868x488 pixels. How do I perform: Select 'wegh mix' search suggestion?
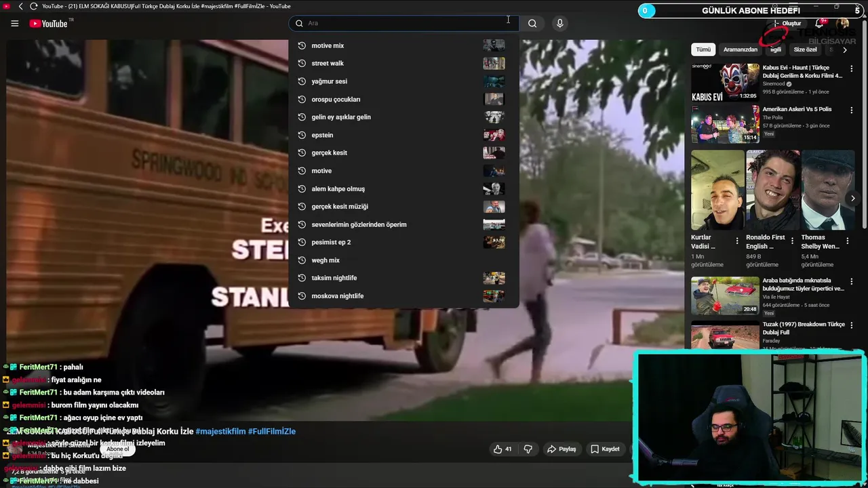[x=403, y=260]
